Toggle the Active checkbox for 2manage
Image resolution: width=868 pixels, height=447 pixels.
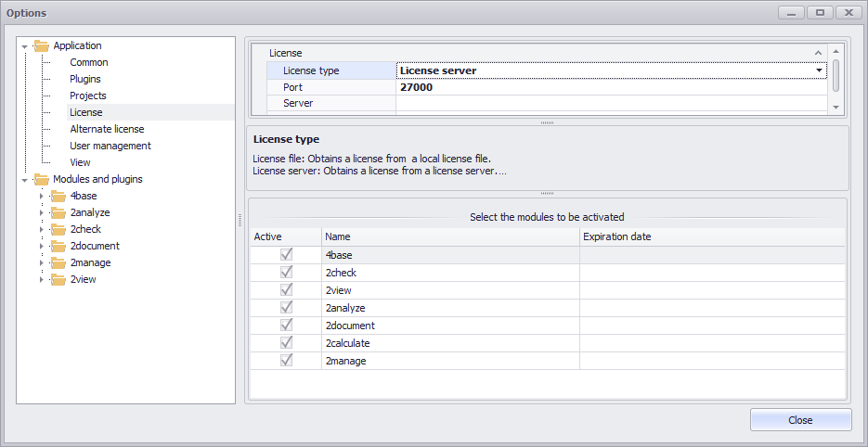point(286,361)
